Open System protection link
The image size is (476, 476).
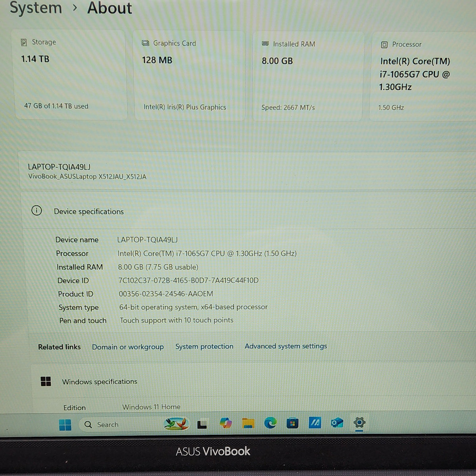point(204,346)
